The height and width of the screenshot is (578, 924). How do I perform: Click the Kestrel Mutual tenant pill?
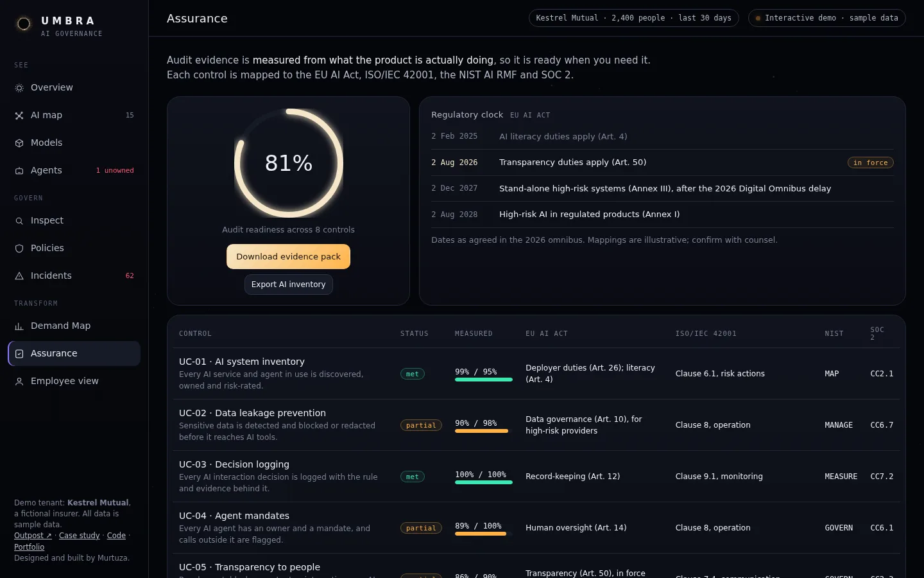click(x=634, y=18)
